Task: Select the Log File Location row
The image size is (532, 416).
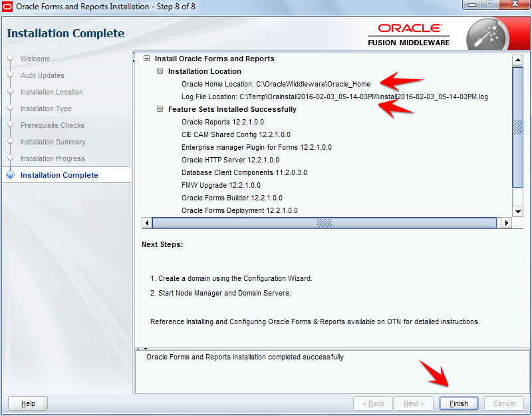Action: (x=334, y=97)
